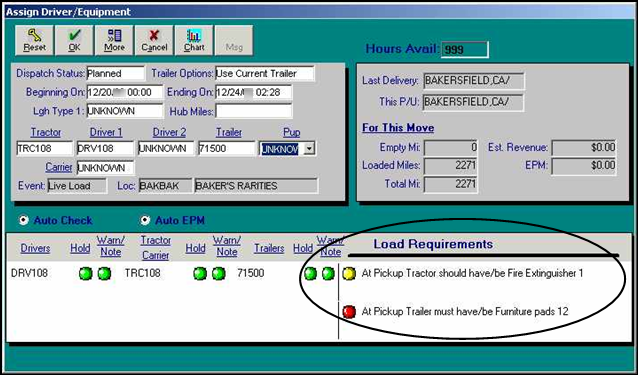The width and height of the screenshot is (638, 375).
Task: Open the More options toolbar button
Action: click(x=114, y=40)
